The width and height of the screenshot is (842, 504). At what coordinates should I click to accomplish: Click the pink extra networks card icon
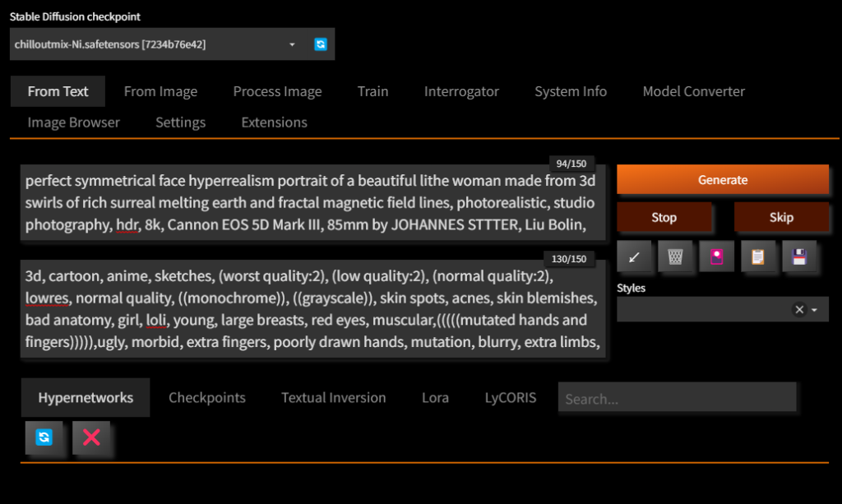click(717, 257)
